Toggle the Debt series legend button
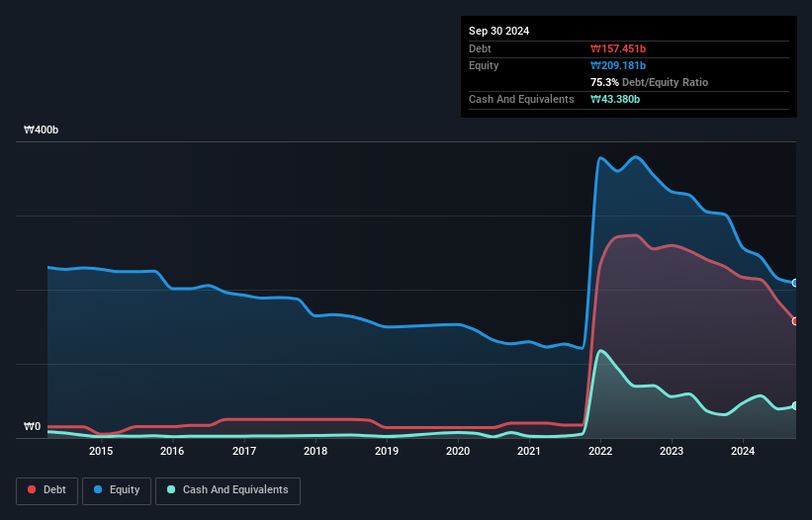The image size is (812, 520). [47, 490]
